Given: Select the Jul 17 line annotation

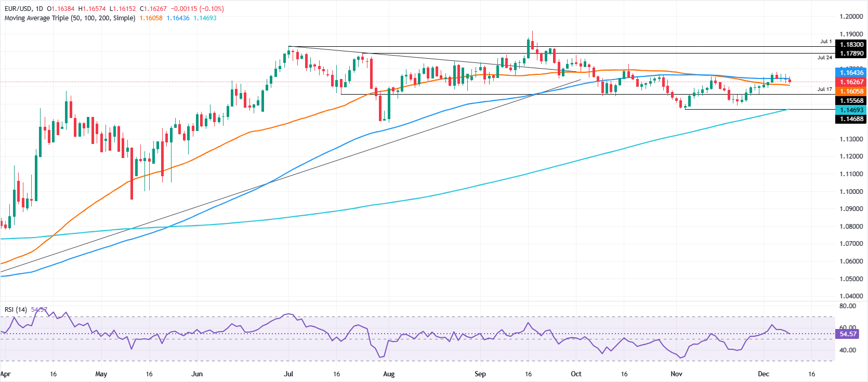Looking at the screenshot, I should click(824, 89).
